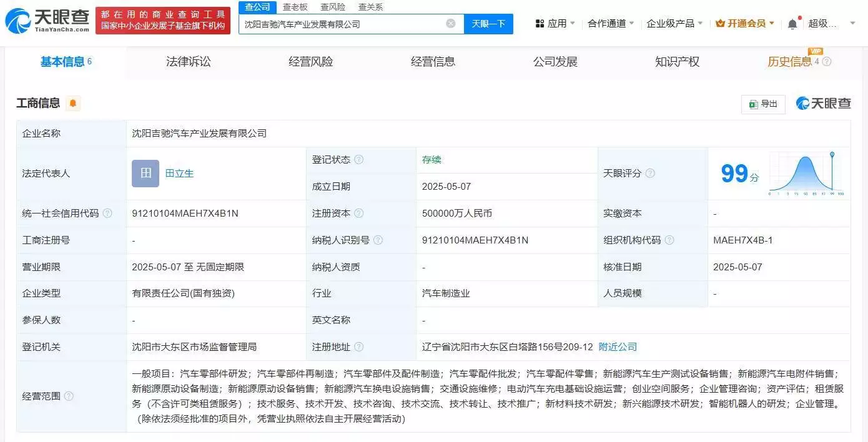Image resolution: width=868 pixels, height=442 pixels.
Task: Click the notification bell icon
Action: (x=792, y=24)
